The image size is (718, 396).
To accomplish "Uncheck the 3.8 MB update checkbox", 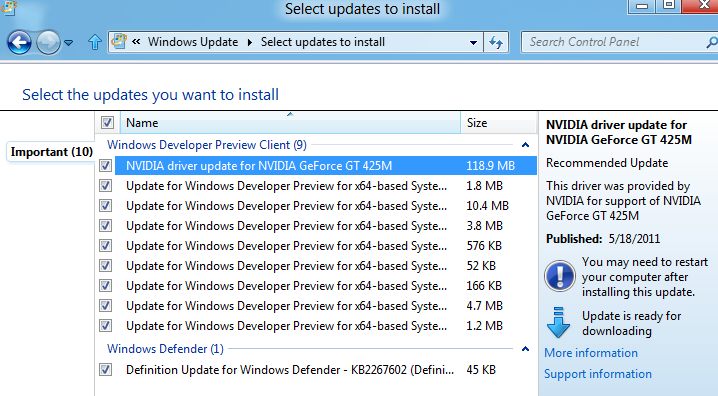I will coord(106,226).
